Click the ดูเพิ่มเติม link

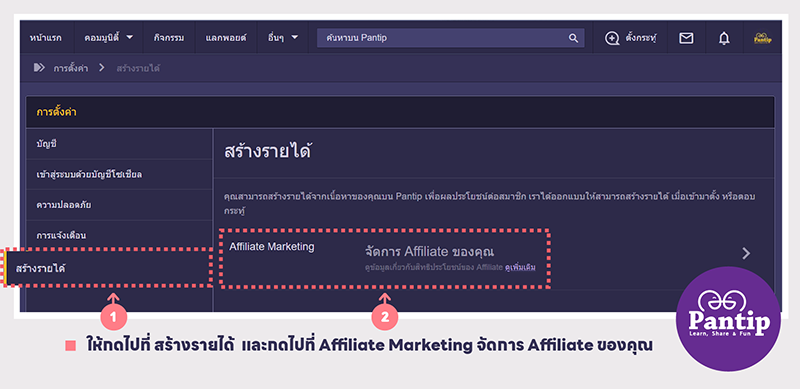click(520, 267)
